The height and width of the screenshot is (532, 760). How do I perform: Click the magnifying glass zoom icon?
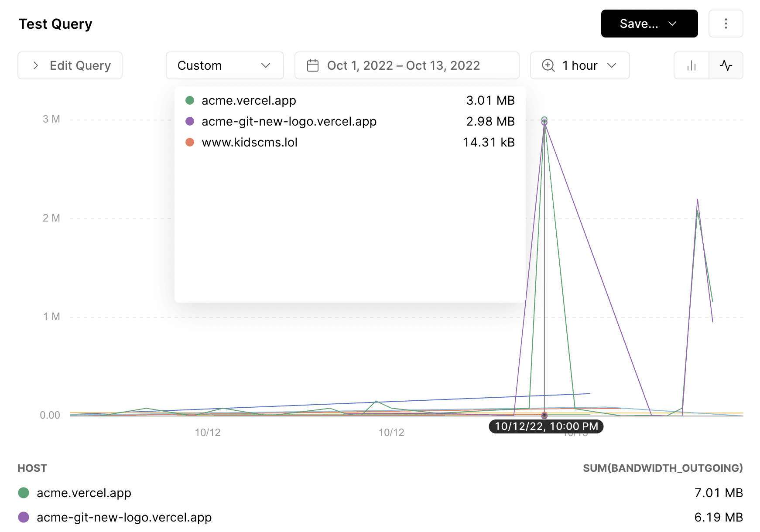[x=548, y=65]
